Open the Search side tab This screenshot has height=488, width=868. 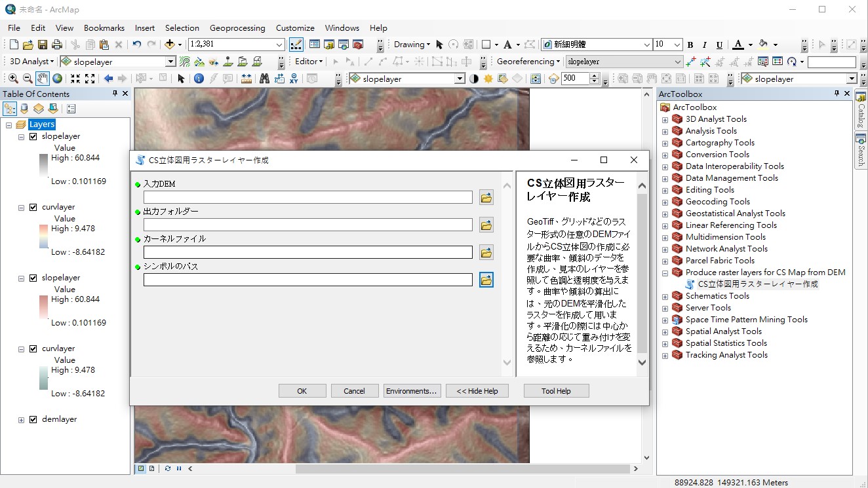(x=861, y=151)
